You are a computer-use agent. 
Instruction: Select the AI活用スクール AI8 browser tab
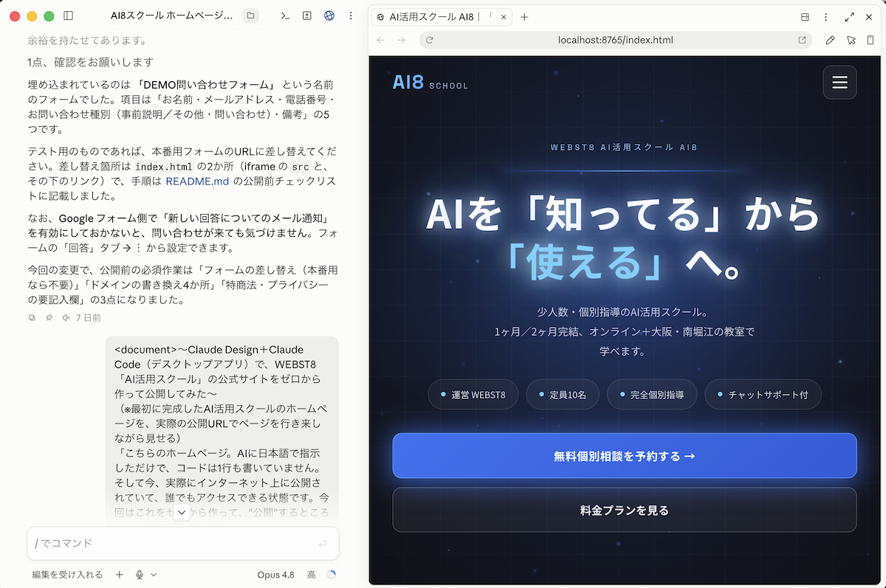coord(442,17)
